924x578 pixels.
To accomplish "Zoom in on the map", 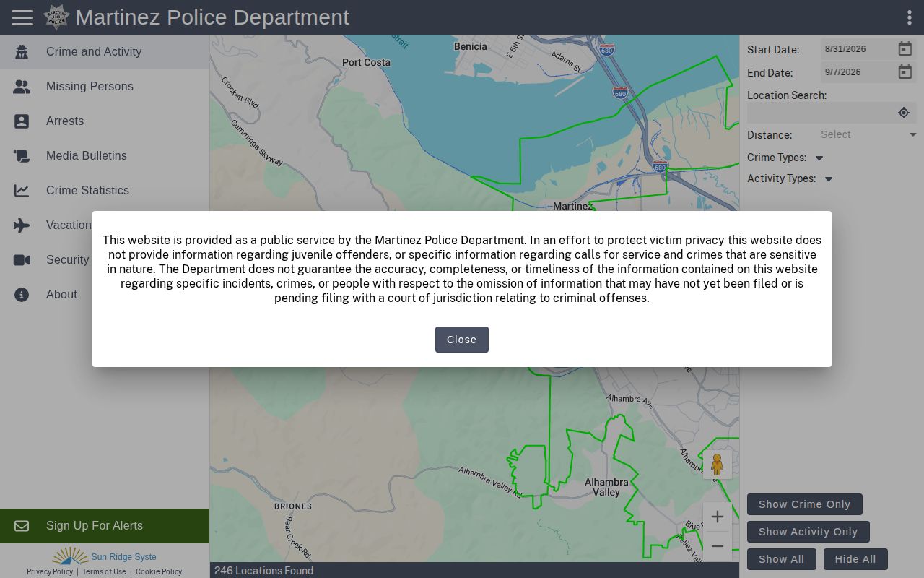I will pos(717,517).
